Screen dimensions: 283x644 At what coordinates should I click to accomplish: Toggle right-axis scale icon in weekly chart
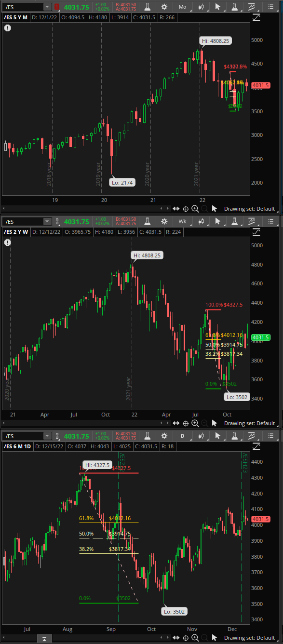(x=256, y=232)
